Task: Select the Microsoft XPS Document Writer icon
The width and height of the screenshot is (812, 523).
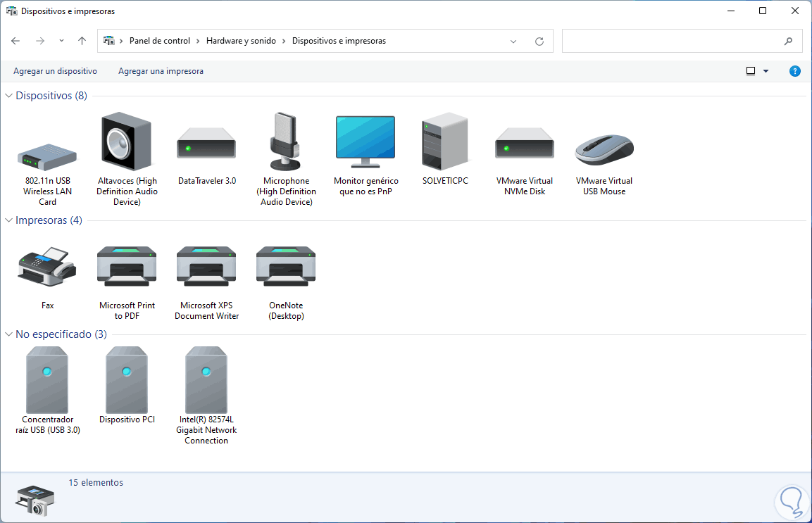Action: click(x=206, y=266)
